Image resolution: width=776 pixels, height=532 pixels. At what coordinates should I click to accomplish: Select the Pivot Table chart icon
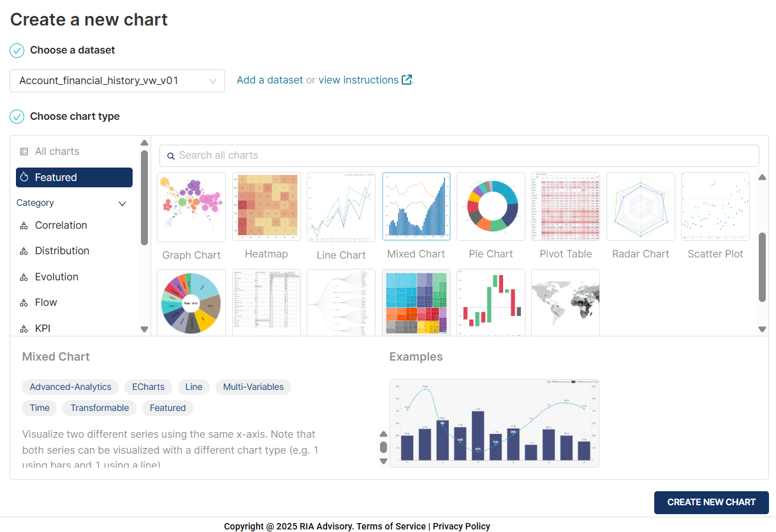(566, 207)
